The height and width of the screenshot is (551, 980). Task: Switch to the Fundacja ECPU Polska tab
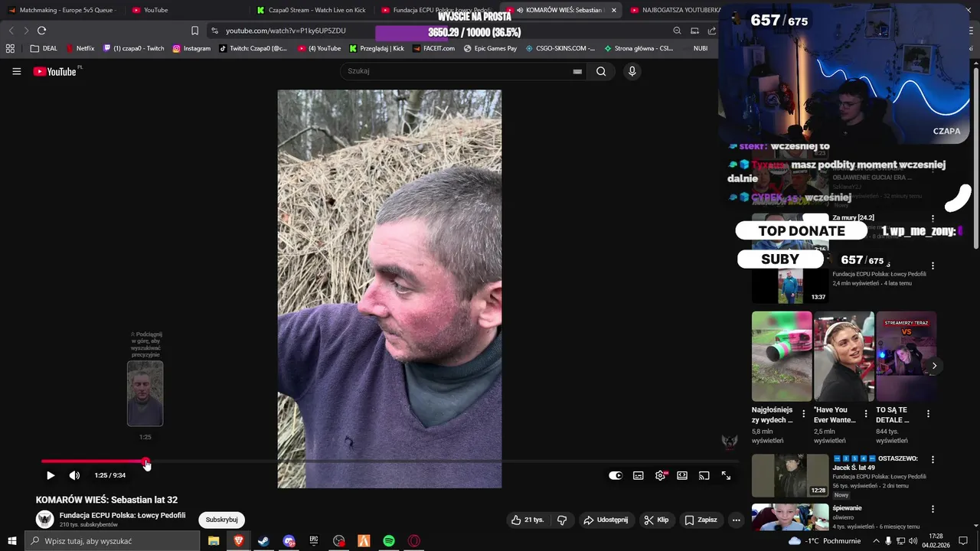[437, 10]
